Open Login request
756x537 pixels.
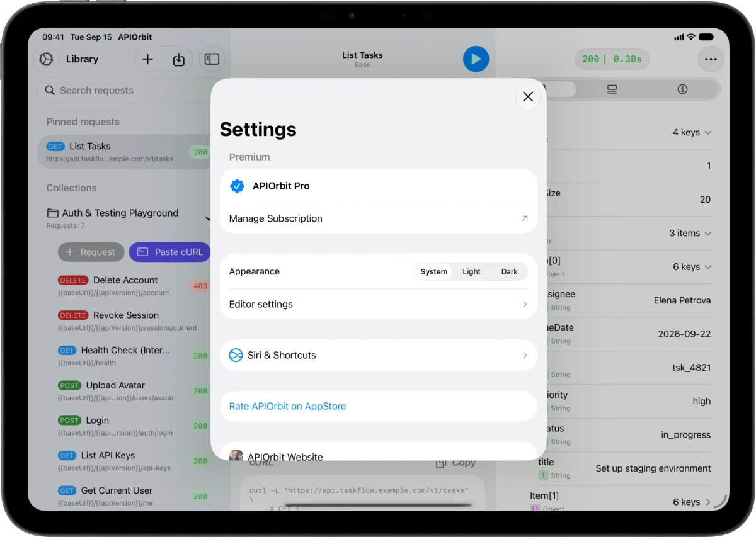[x=132, y=426]
